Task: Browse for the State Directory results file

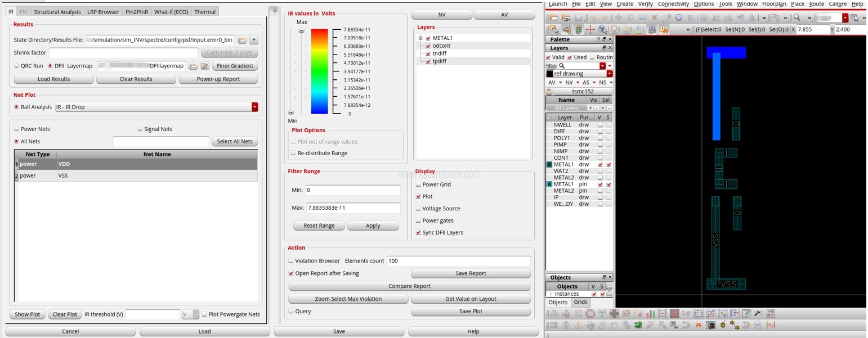Action: pos(241,40)
